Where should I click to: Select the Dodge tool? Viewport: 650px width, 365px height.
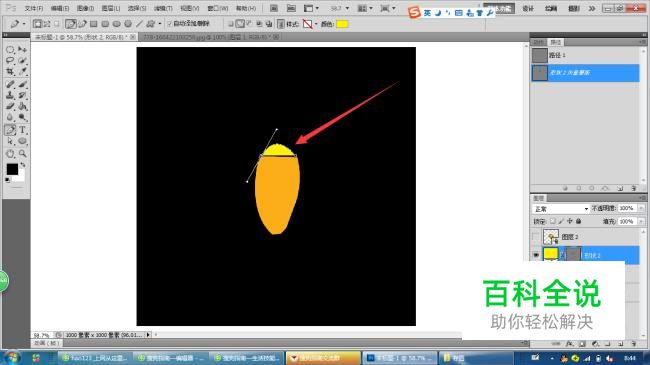pos(22,118)
